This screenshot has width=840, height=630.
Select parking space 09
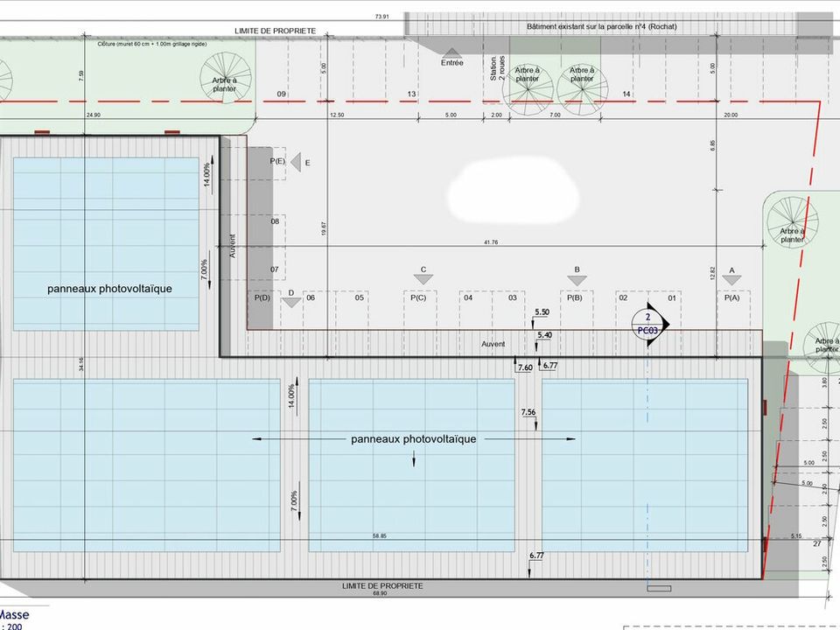coord(281,94)
